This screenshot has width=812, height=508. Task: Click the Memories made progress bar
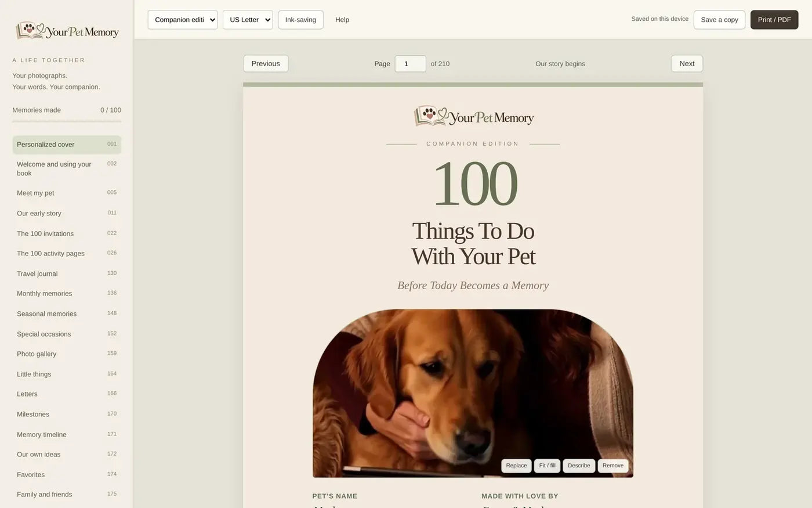coord(67,121)
